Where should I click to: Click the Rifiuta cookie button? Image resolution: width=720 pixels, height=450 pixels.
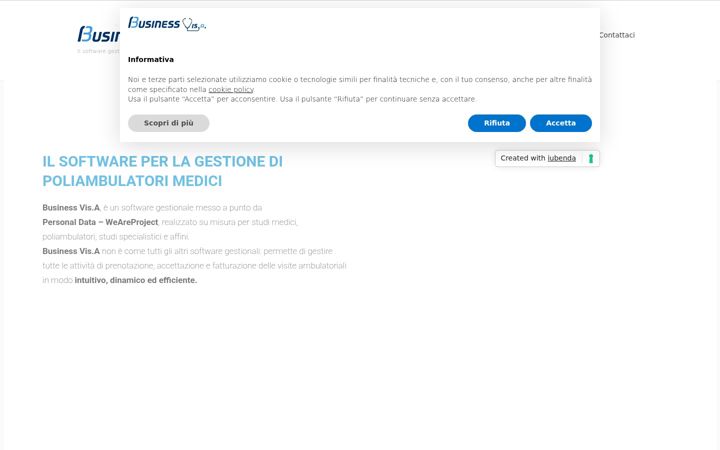click(496, 123)
